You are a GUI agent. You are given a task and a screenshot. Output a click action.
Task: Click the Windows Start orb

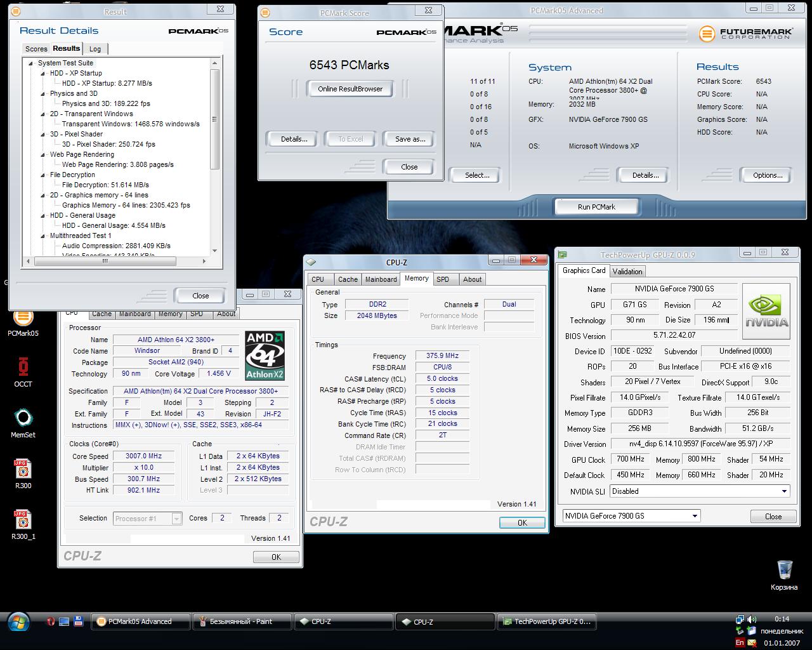20,621
